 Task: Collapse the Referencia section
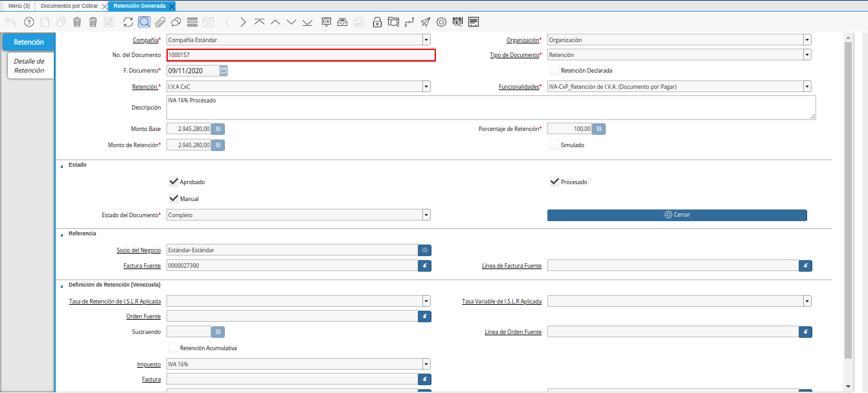point(62,233)
